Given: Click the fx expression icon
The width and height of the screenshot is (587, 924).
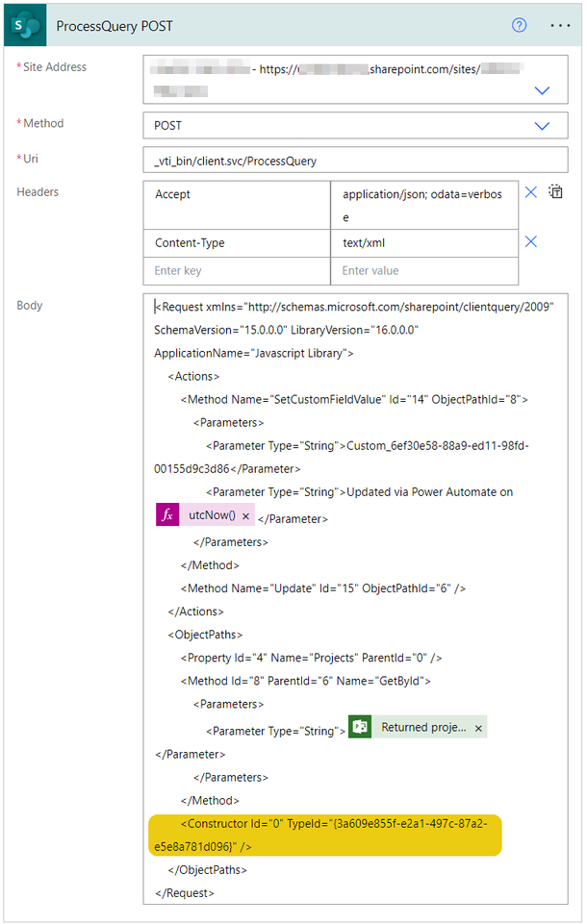Looking at the screenshot, I should pyautogui.click(x=167, y=515).
